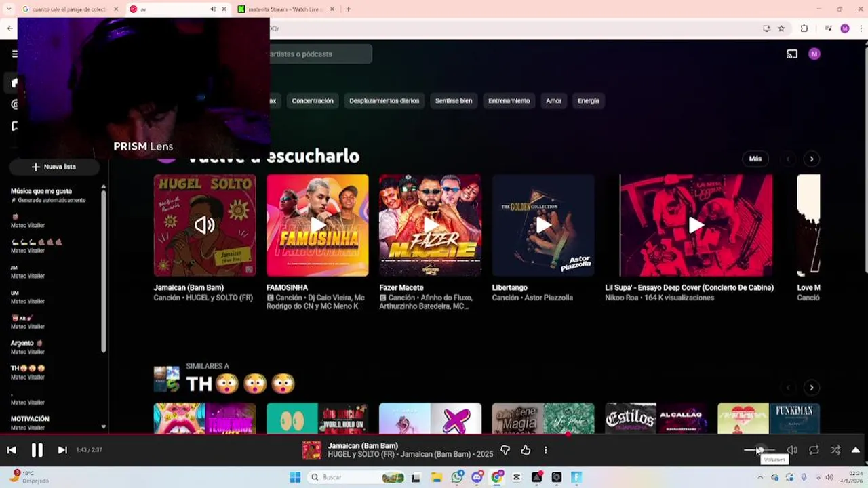Skip to the previous track
This screenshot has width=868, height=488.
pos(12,450)
